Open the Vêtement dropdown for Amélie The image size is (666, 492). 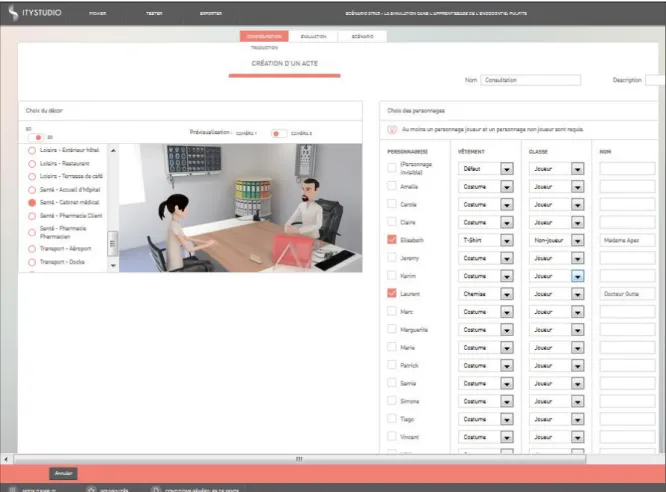(x=486, y=187)
